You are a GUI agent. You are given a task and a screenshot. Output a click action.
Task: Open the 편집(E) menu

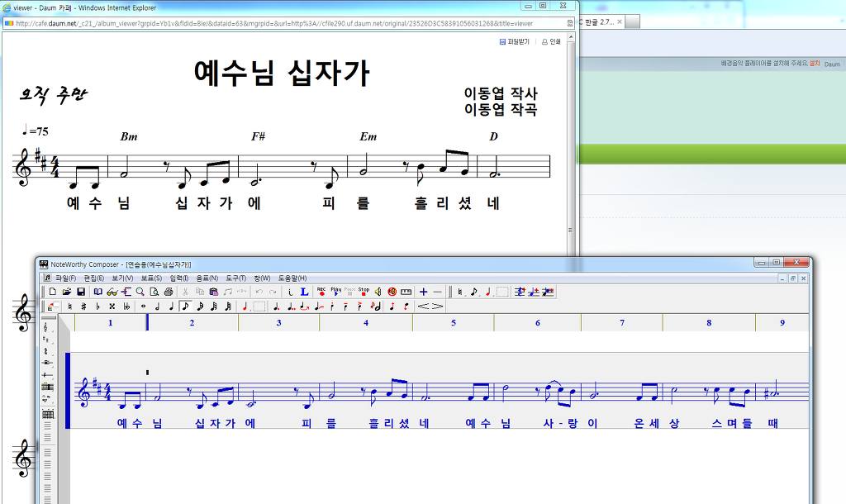pyautogui.click(x=94, y=278)
